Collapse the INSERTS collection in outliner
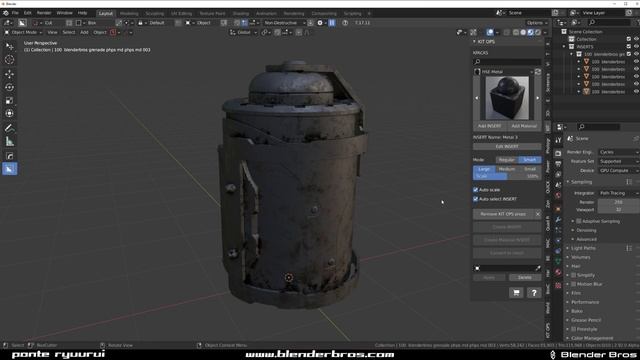This screenshot has width=640, height=360. [564, 47]
